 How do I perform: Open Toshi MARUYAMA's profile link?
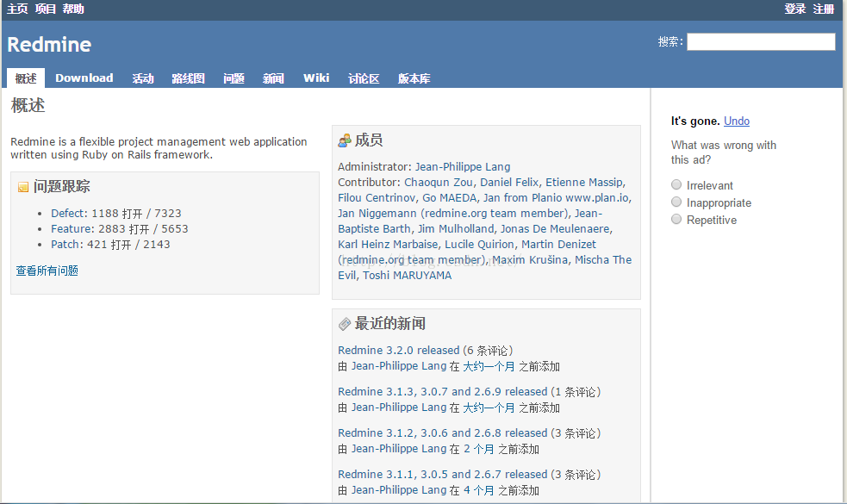pos(408,276)
